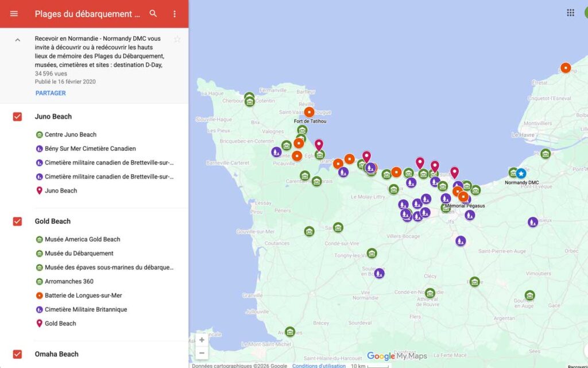Select the Juno Beach pin list entry
This screenshot has width=588, height=368.
(x=61, y=190)
